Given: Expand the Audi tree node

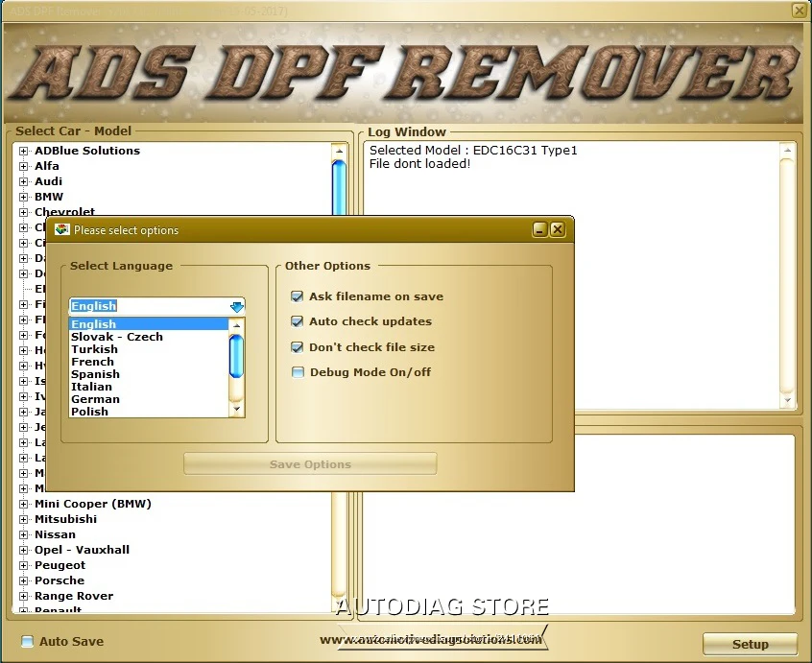Looking at the screenshot, I should (x=23, y=181).
